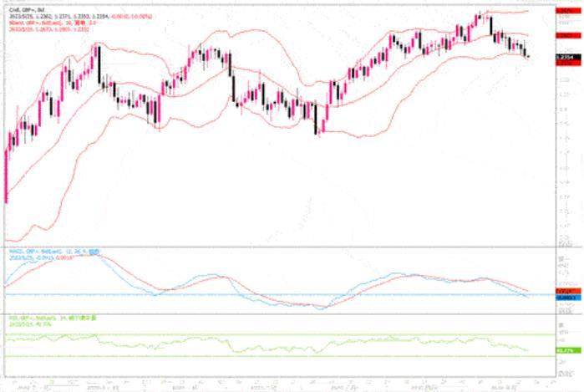The image size is (584, 392).
Task: Click the red MACD signal value tag
Action: pyautogui.click(x=568, y=291)
